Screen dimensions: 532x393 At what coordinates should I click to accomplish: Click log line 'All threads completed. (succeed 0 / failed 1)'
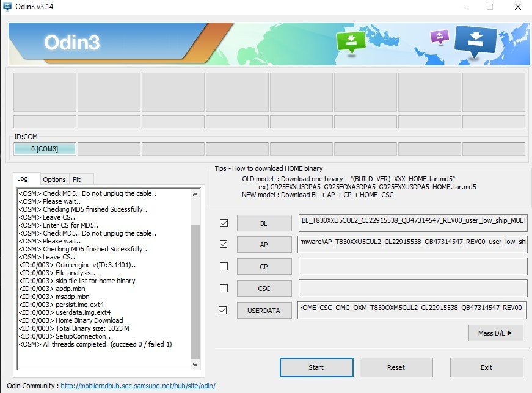95,344
